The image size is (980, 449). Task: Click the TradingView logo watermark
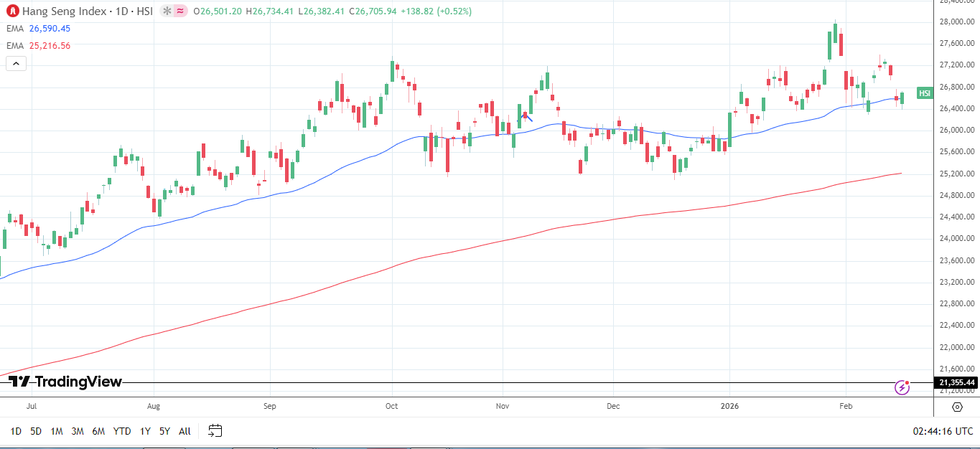pyautogui.click(x=65, y=382)
